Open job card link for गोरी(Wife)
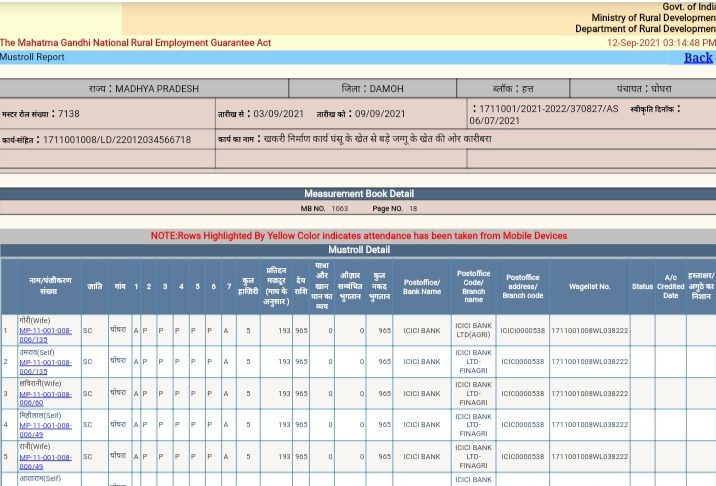Screen dimensions: 716x486 (x=45, y=335)
